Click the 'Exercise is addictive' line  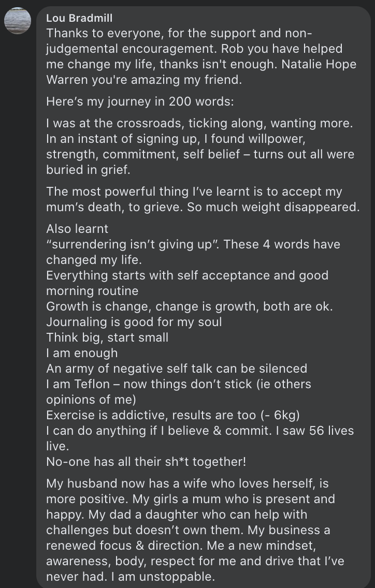pos(173,415)
